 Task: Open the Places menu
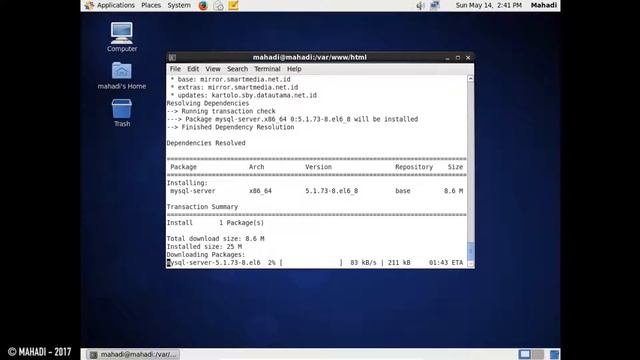pyautogui.click(x=151, y=5)
